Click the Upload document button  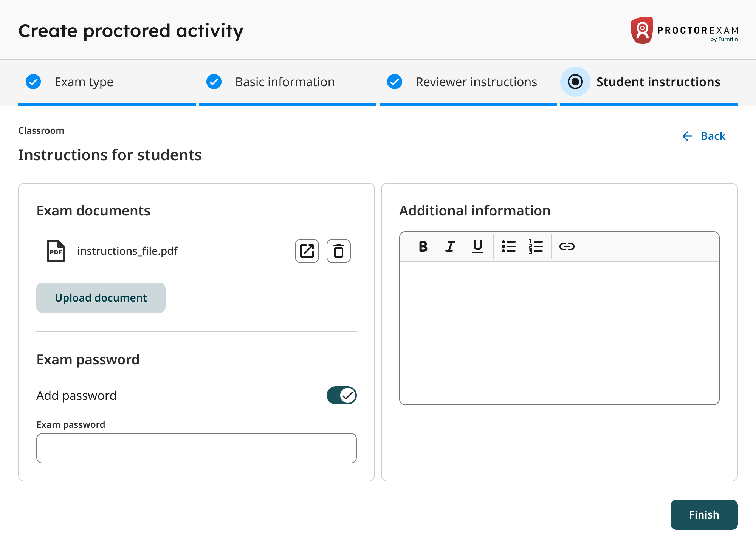click(x=101, y=298)
